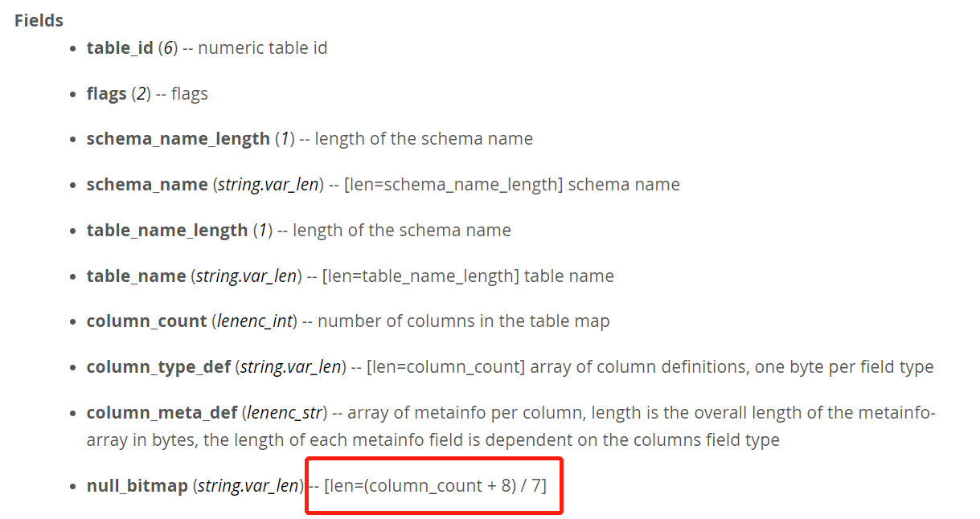Select the column_count field name
This screenshot has height=519, width=980.
(146, 321)
